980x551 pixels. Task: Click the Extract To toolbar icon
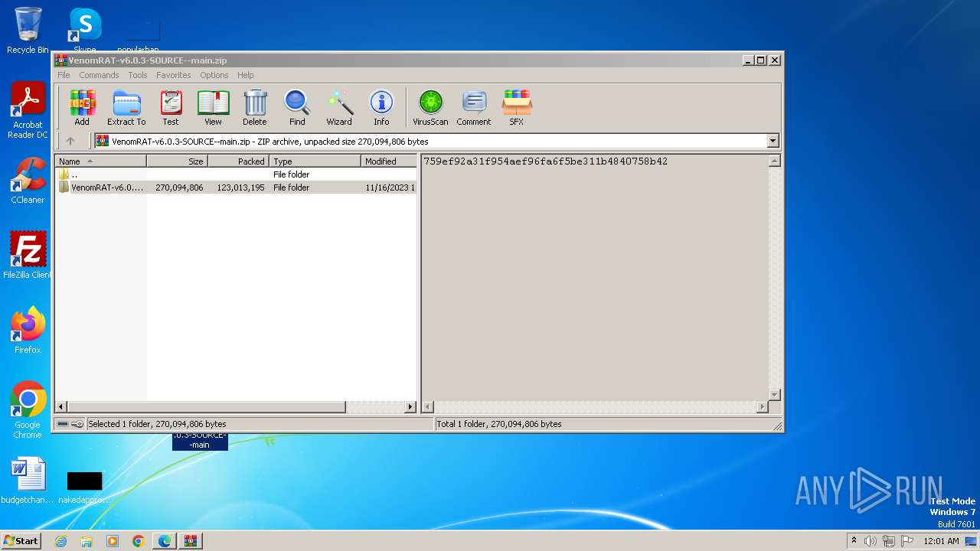[x=126, y=107]
